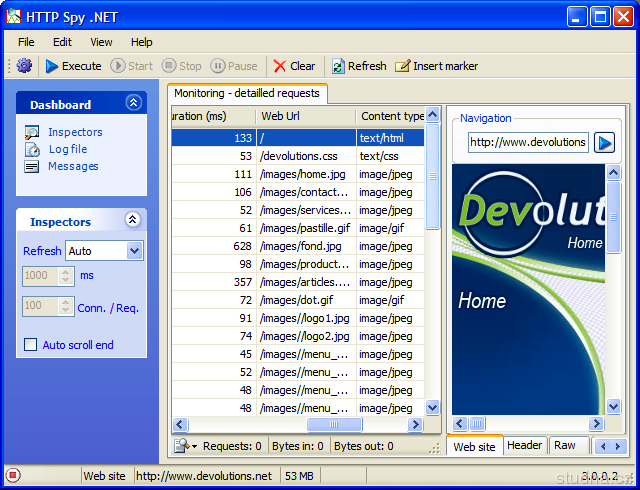Viewport: 640px width, 490px height.
Task: Click the Go arrow beside URL field
Action: (x=604, y=142)
